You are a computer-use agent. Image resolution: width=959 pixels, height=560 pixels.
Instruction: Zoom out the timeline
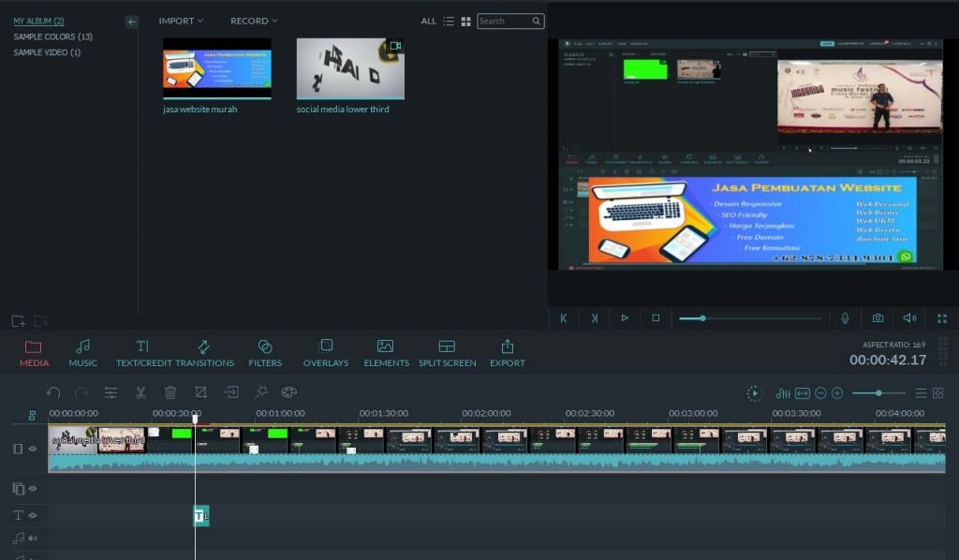coord(820,393)
